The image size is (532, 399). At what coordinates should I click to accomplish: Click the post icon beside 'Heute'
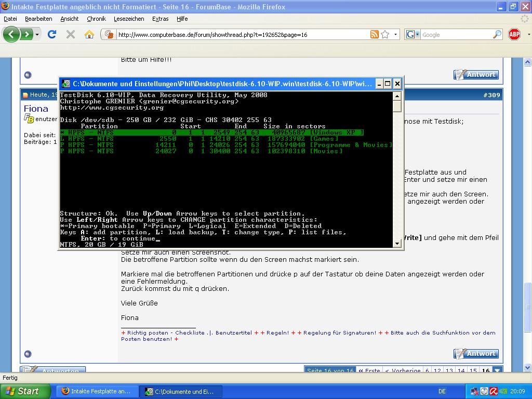tap(25, 95)
